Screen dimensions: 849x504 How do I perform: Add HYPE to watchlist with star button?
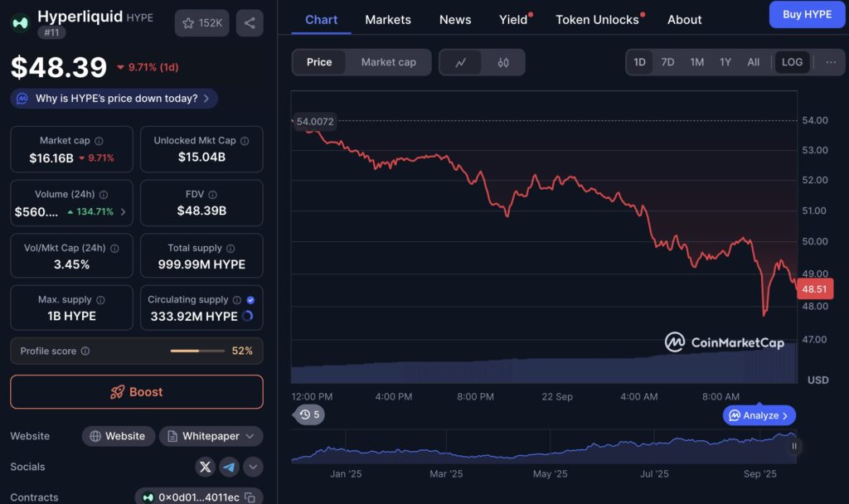[x=202, y=22]
